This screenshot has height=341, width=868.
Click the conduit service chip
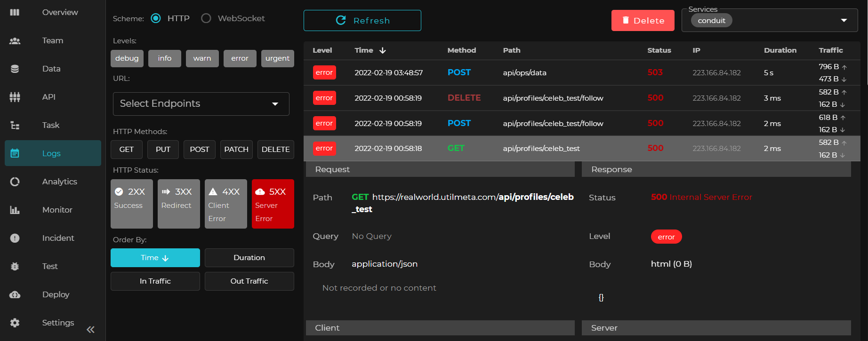point(711,20)
